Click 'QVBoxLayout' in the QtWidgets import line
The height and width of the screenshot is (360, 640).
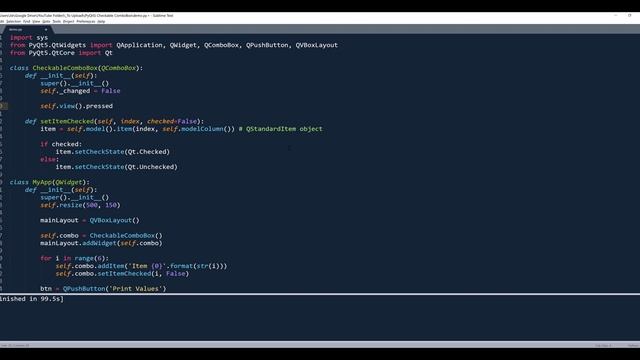click(x=317, y=45)
